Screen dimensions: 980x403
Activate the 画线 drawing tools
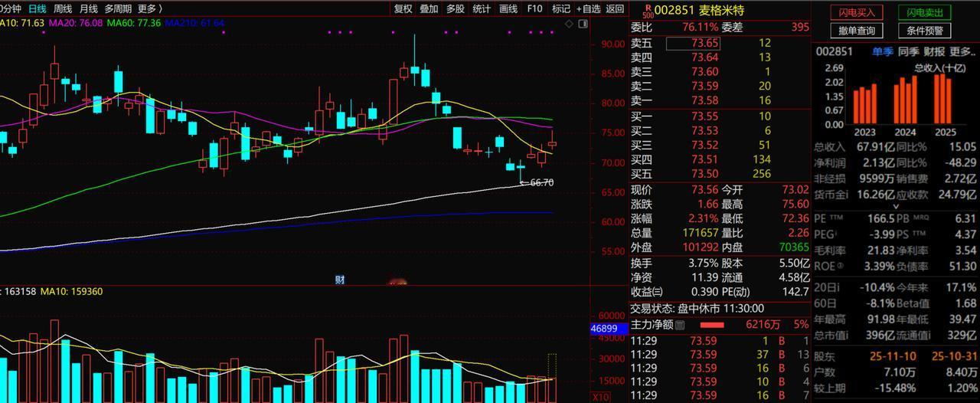point(508,9)
